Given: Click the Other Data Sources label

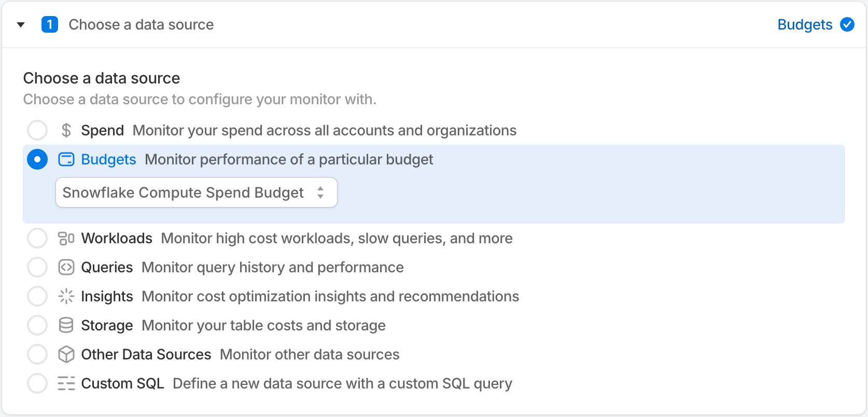Looking at the screenshot, I should click(146, 354).
